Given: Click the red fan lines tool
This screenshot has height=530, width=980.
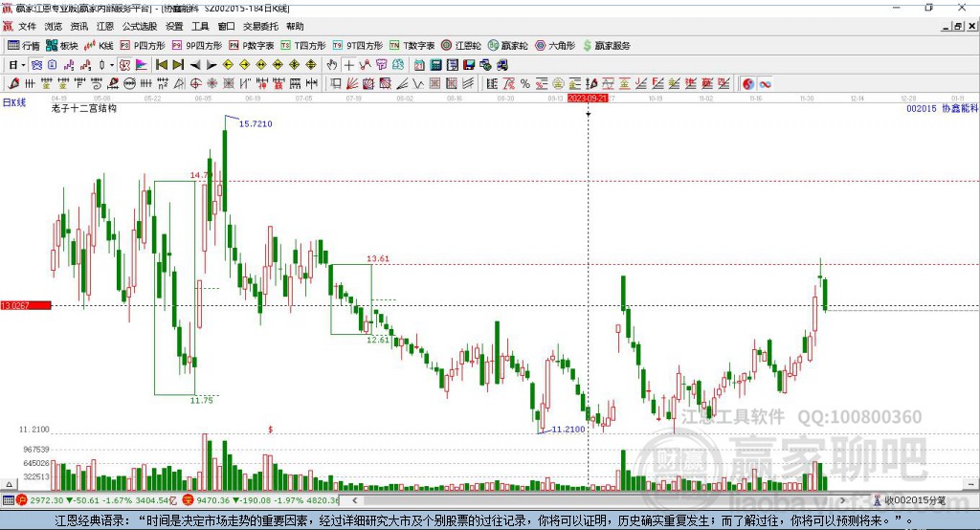Looking at the screenshot, I should click(x=352, y=84).
